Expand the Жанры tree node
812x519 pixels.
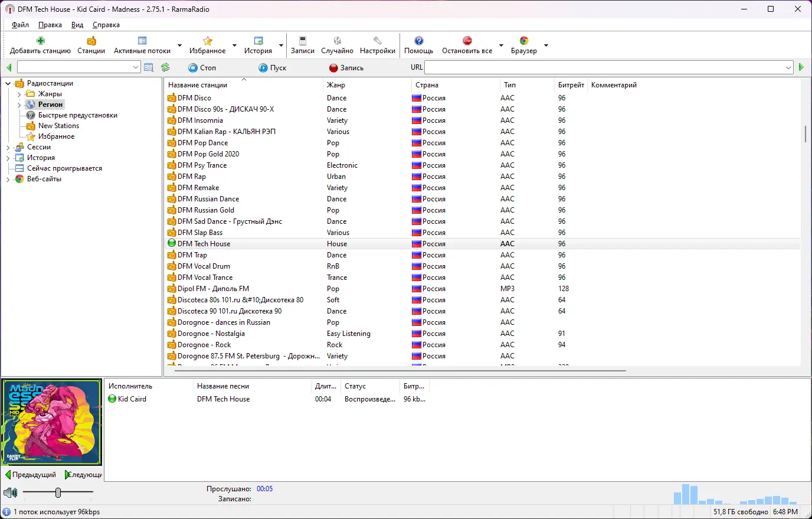[x=19, y=94]
